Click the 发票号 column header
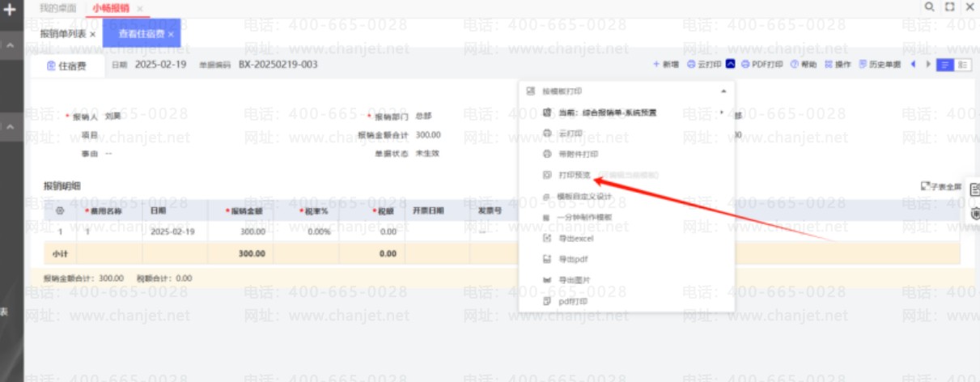 coord(490,210)
